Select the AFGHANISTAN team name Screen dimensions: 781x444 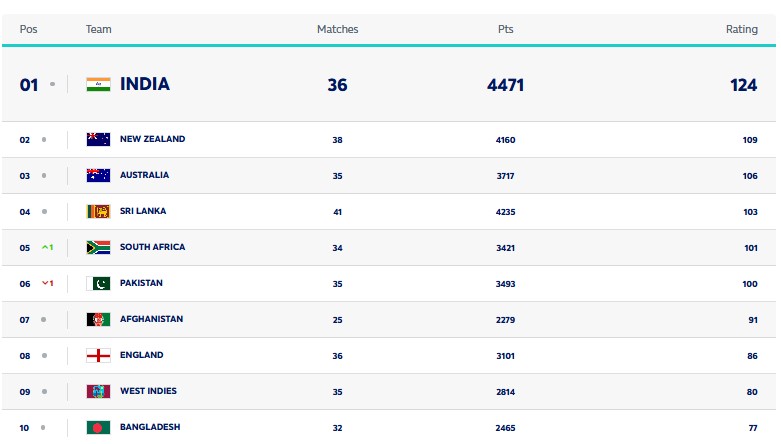[x=151, y=320]
